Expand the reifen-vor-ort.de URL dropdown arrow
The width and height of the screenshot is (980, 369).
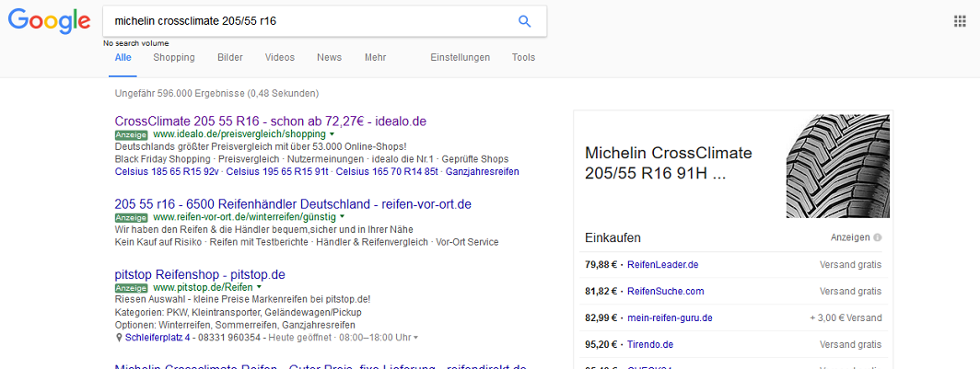click(x=342, y=217)
